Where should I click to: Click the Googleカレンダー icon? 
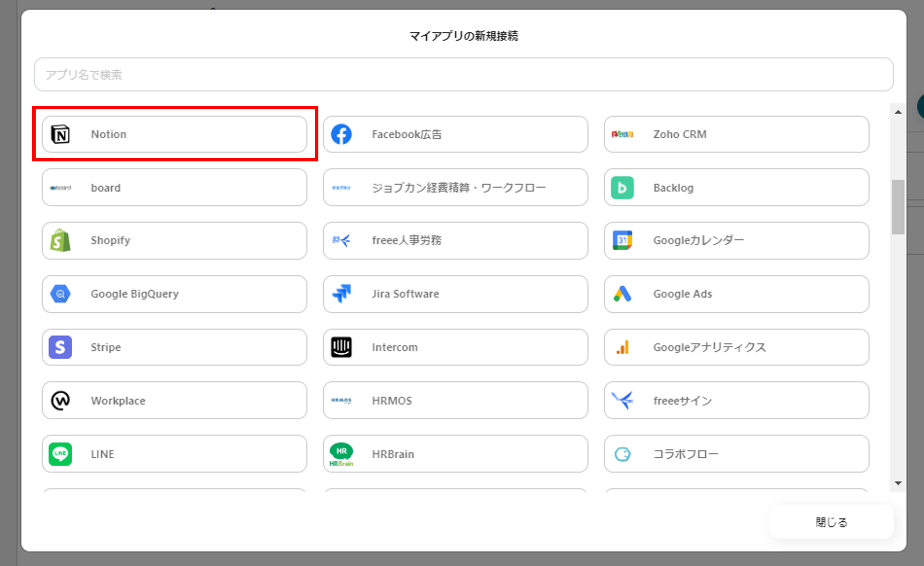pos(622,240)
